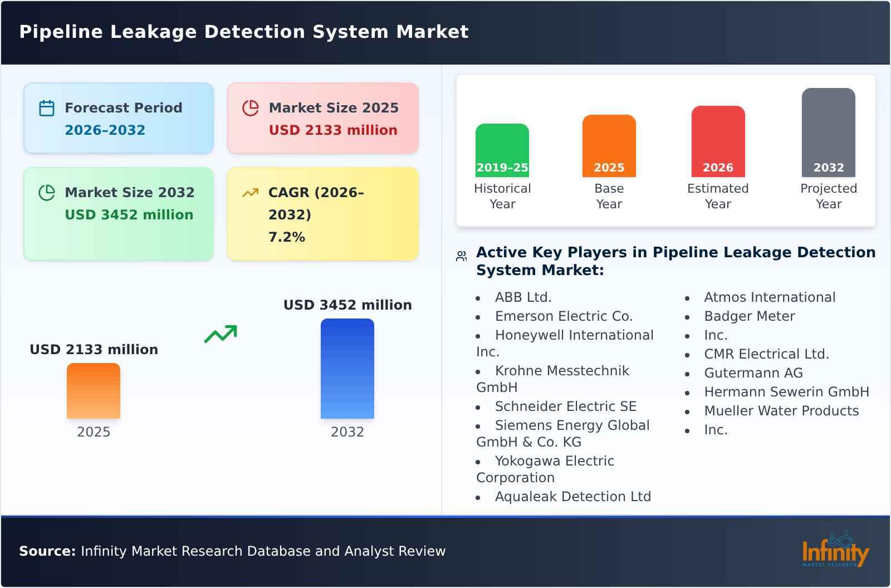Screen dimensions: 891x588
Task: Click the people icon beside Active Key Players heading
Action: (x=461, y=255)
